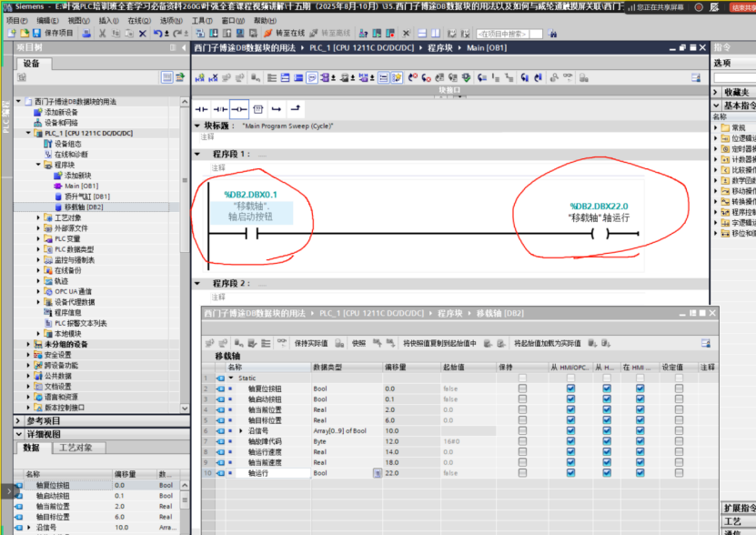Screen dimensions: 756x535
Task: Select 移载轴 [DB2] in project tree
Action: click(x=84, y=207)
